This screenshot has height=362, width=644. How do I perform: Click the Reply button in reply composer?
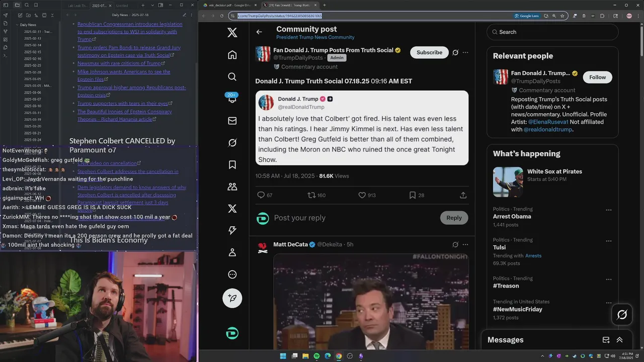(x=454, y=218)
